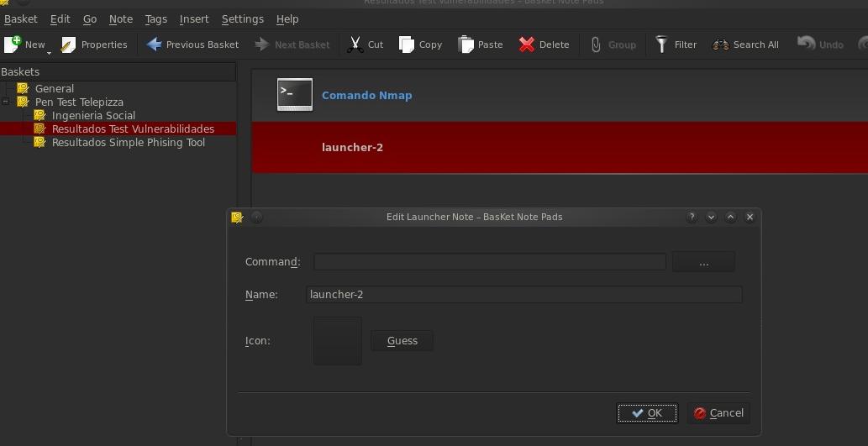
Task: Open basket Properties from toolbar
Action: click(x=68, y=45)
